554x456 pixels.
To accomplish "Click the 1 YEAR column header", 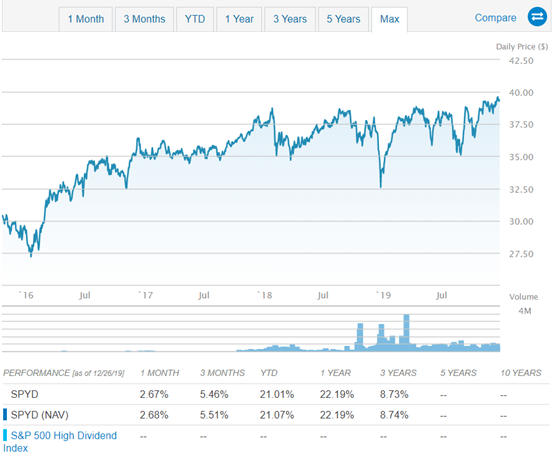I will (x=336, y=373).
